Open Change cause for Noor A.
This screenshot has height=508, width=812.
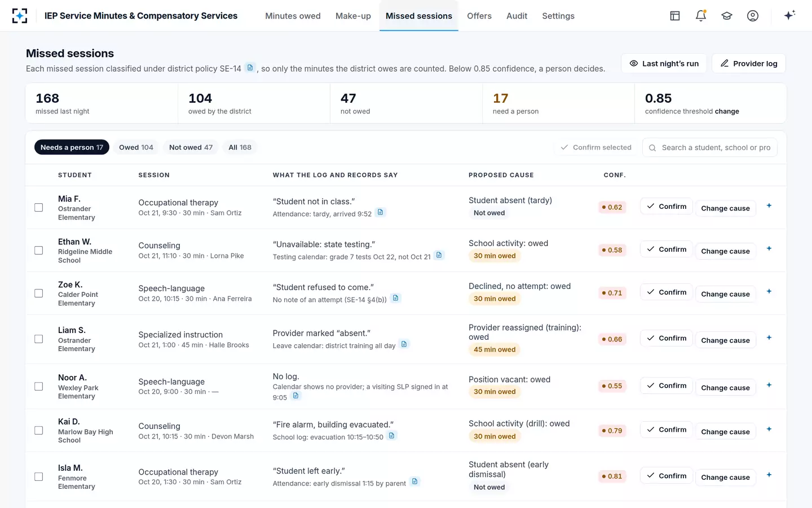click(725, 388)
